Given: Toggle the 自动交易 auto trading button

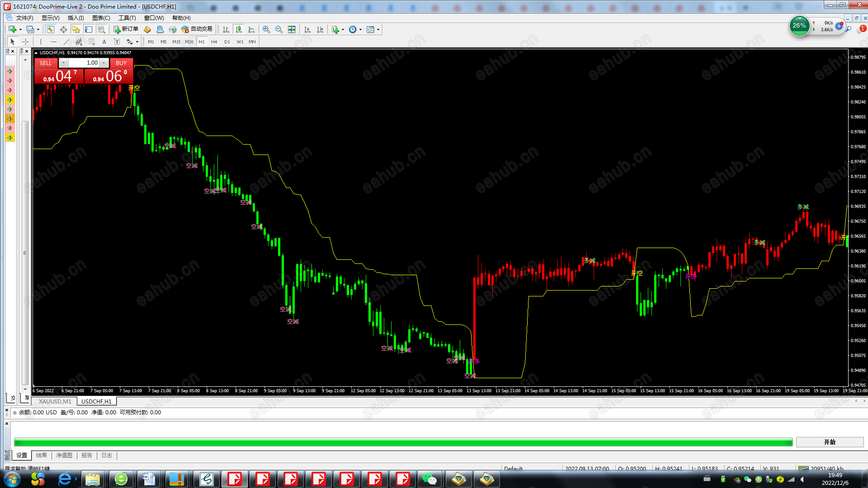Looking at the screenshot, I should point(197,29).
